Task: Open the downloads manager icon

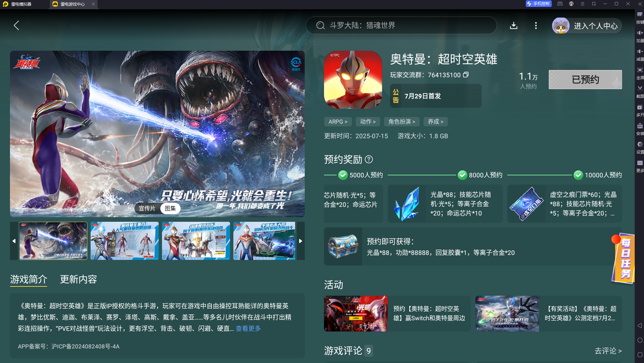Action: coord(514,26)
